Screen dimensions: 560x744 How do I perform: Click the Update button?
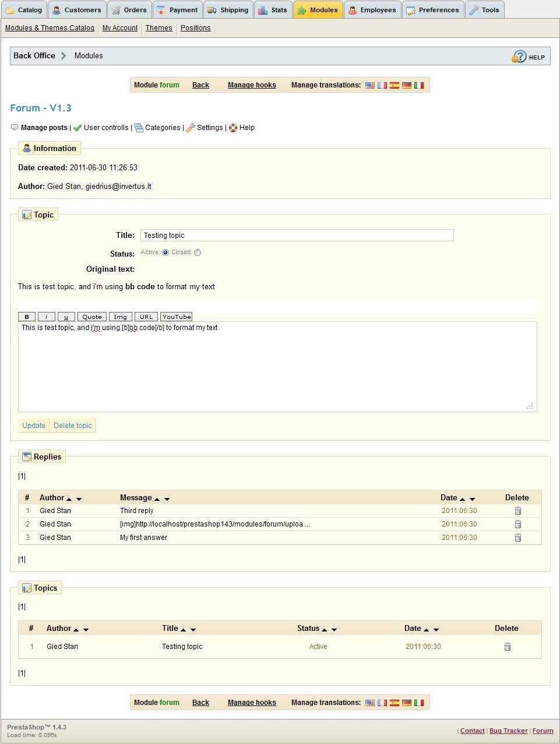[x=34, y=426]
